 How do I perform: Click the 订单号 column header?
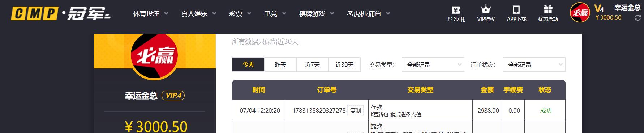(327, 90)
